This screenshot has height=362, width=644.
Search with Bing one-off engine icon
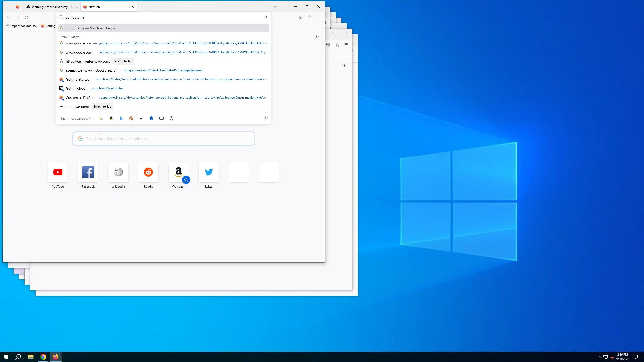coord(121,118)
